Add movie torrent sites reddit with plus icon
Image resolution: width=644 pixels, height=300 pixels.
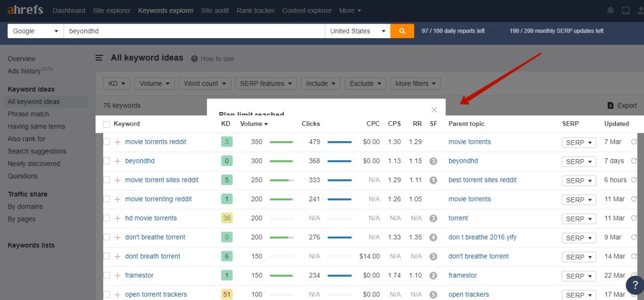coord(117,180)
